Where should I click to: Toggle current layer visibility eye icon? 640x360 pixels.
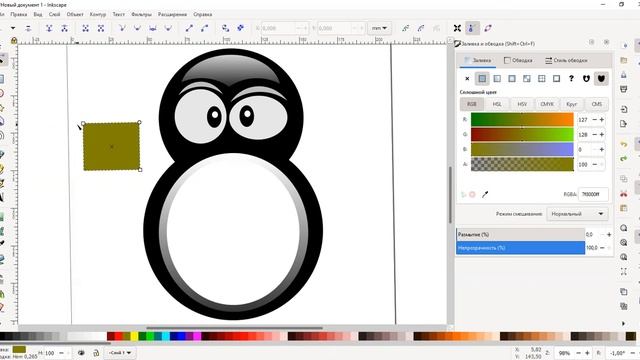coord(81,353)
